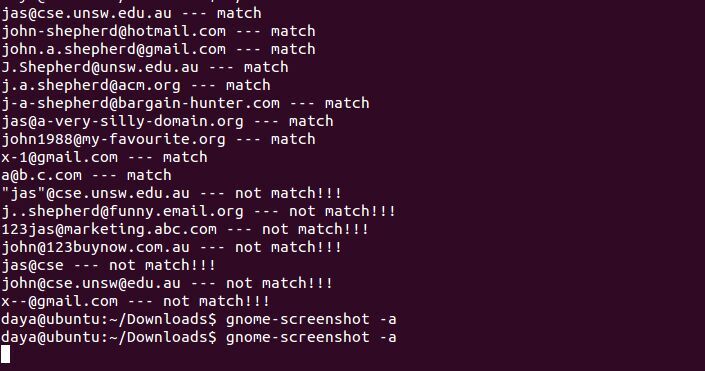Click the j..shepherd@funny.email.org address
The image size is (705, 371).
click(122, 211)
